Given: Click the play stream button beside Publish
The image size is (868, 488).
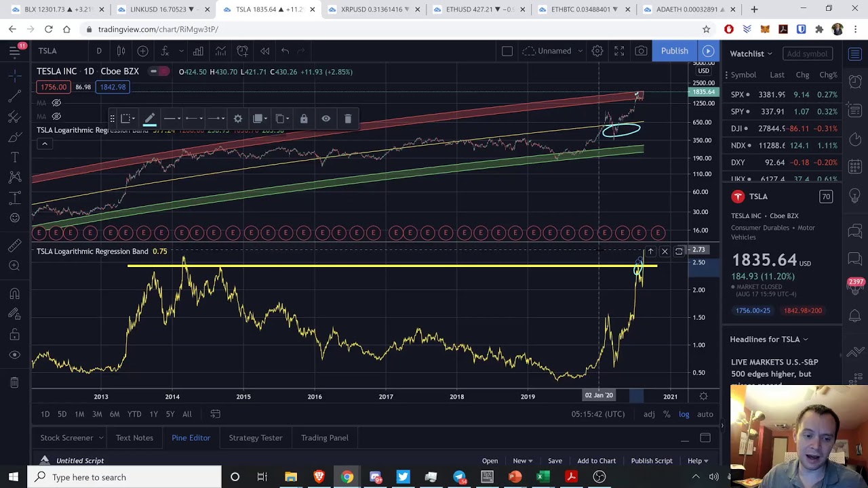Looking at the screenshot, I should (708, 51).
